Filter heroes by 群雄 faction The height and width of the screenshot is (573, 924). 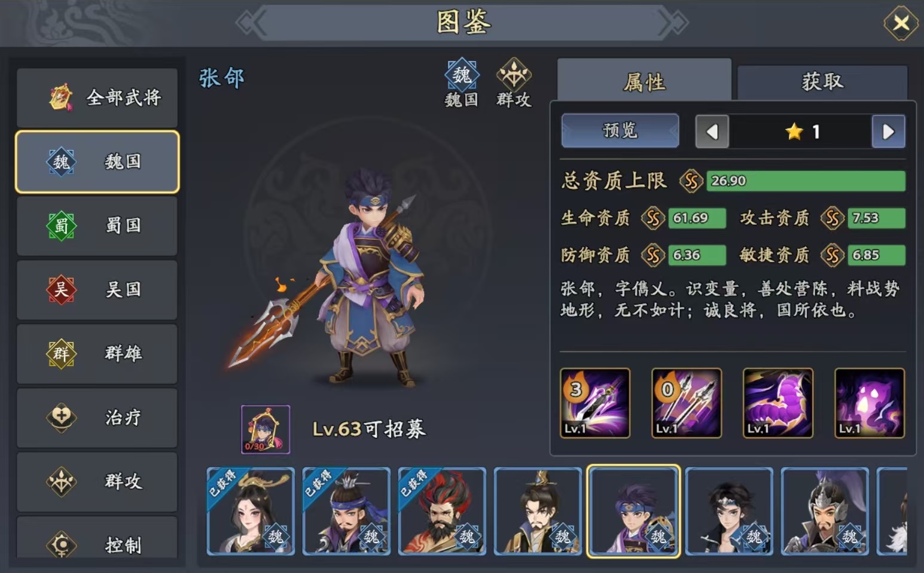pyautogui.click(x=97, y=353)
